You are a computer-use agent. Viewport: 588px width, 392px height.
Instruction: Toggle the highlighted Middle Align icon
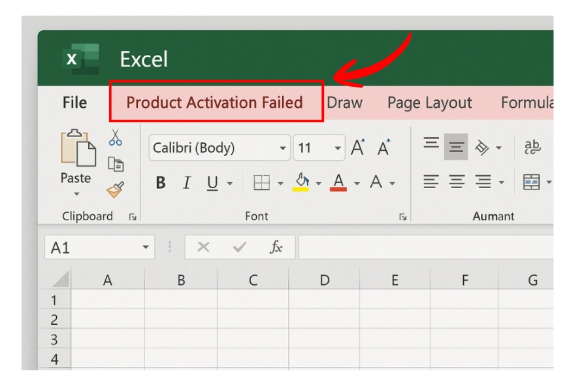coord(456,146)
